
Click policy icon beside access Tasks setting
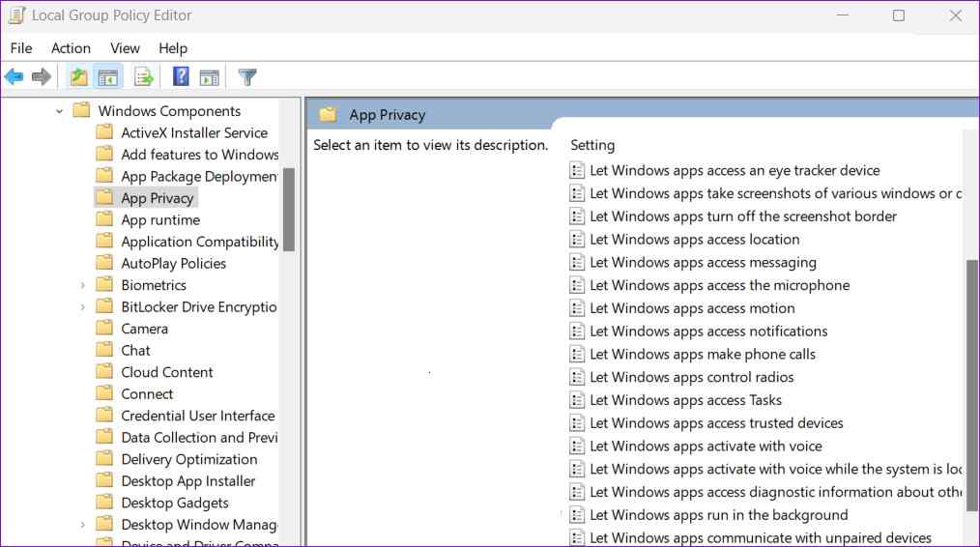(x=577, y=400)
